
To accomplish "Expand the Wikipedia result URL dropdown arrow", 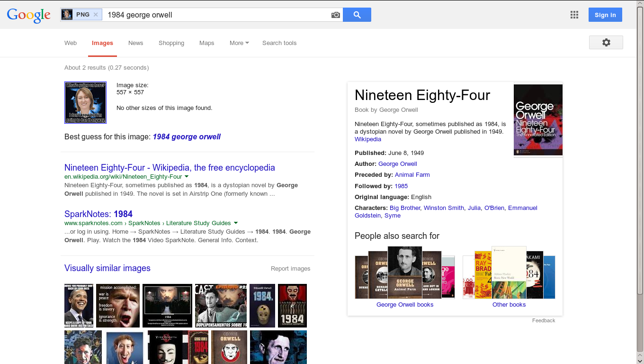I will (x=187, y=176).
